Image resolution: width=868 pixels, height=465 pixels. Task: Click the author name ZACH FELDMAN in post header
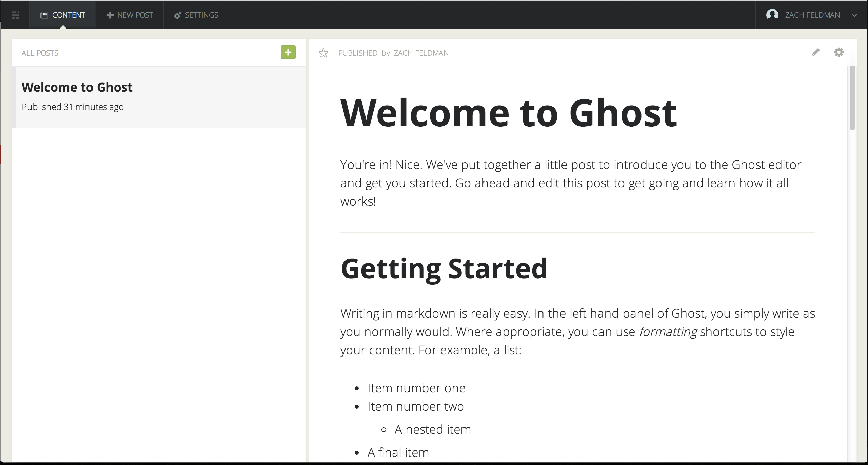[x=421, y=53]
